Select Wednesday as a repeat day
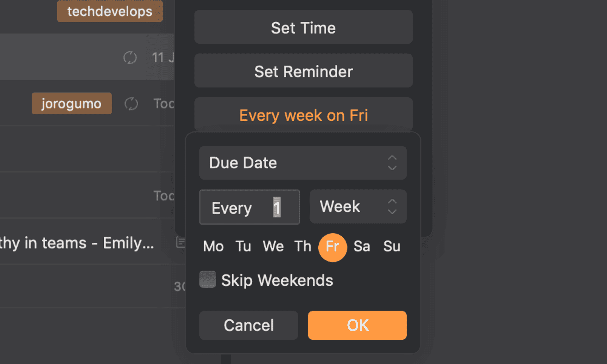 (x=273, y=246)
